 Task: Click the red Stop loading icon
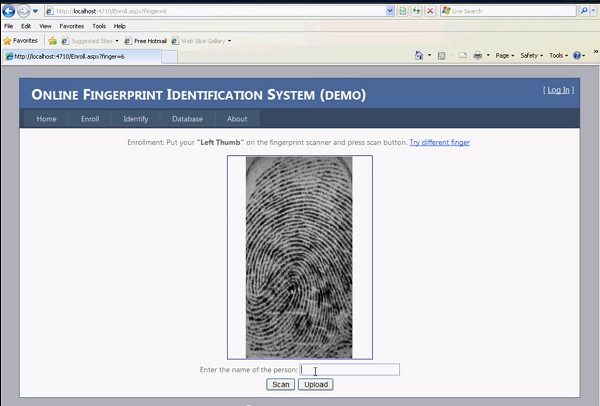coord(430,10)
